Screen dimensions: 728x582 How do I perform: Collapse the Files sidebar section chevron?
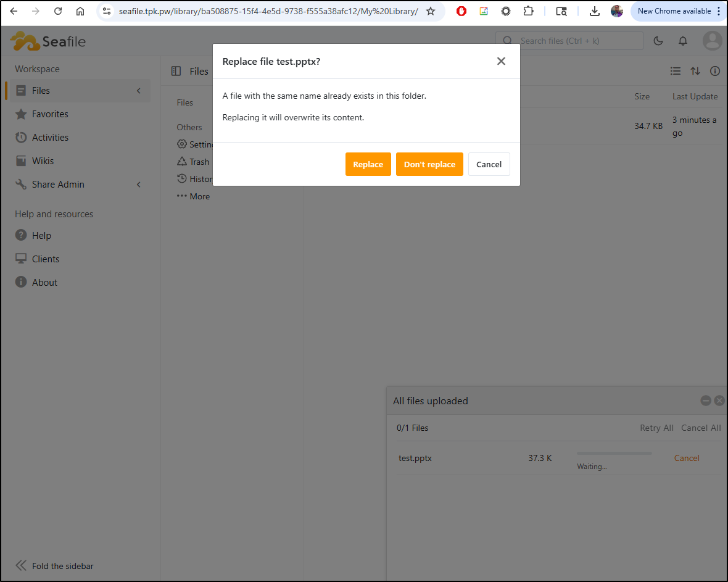click(x=139, y=91)
